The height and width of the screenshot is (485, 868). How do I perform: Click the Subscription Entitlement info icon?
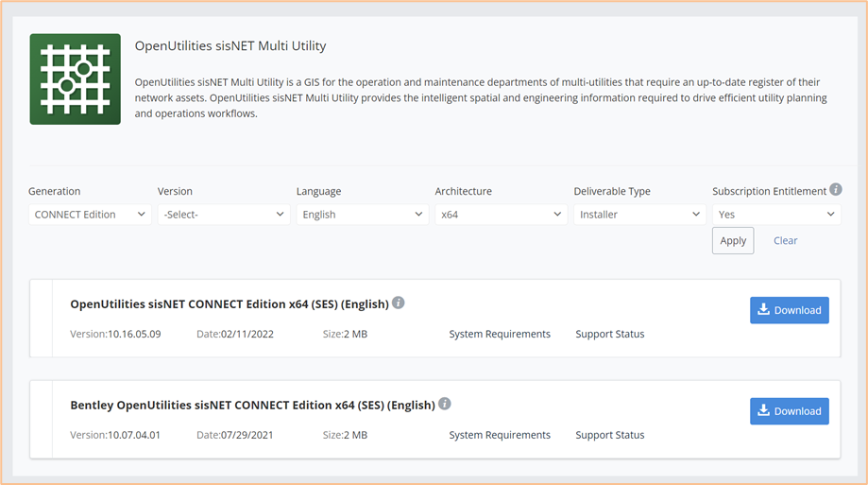[836, 190]
